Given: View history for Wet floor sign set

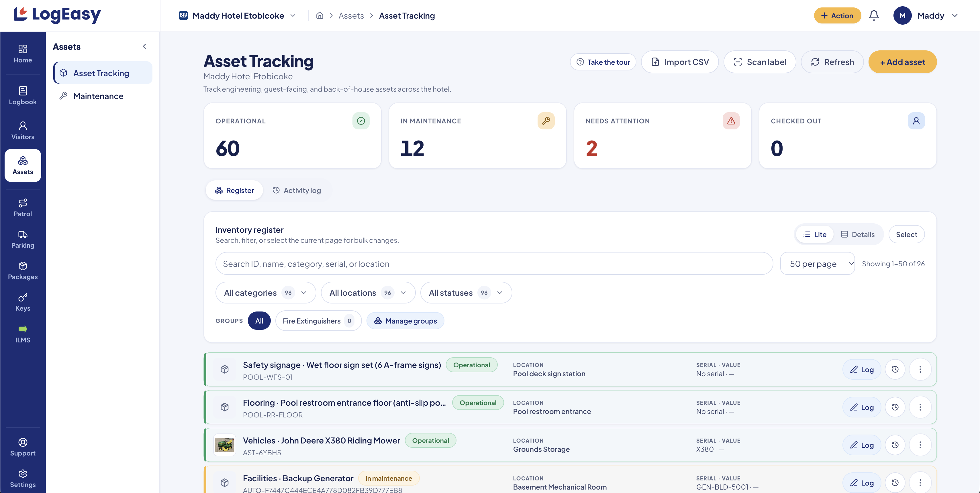Looking at the screenshot, I should point(895,369).
